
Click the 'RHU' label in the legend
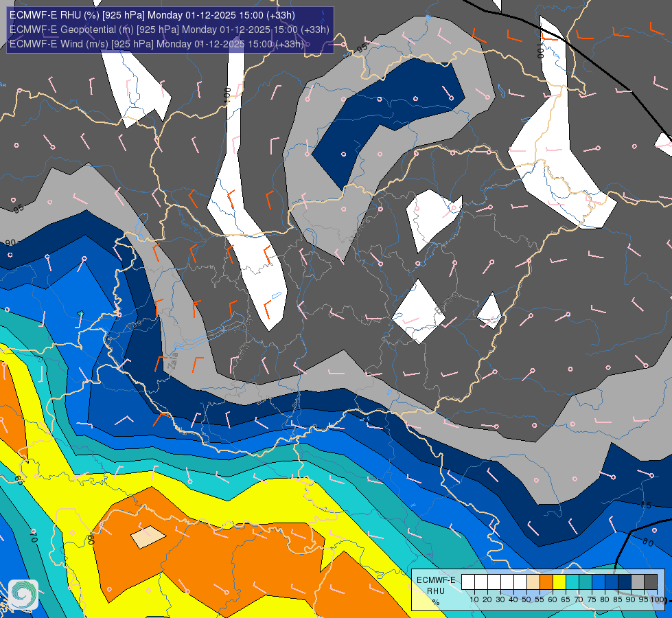[436, 591]
